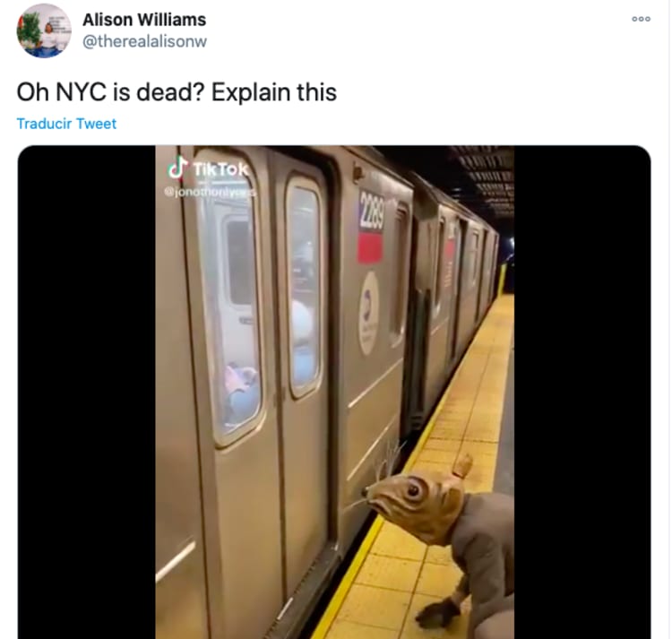Screen dimensions: 672x639
Task: Open the Alison Williams display name link
Action: [144, 20]
